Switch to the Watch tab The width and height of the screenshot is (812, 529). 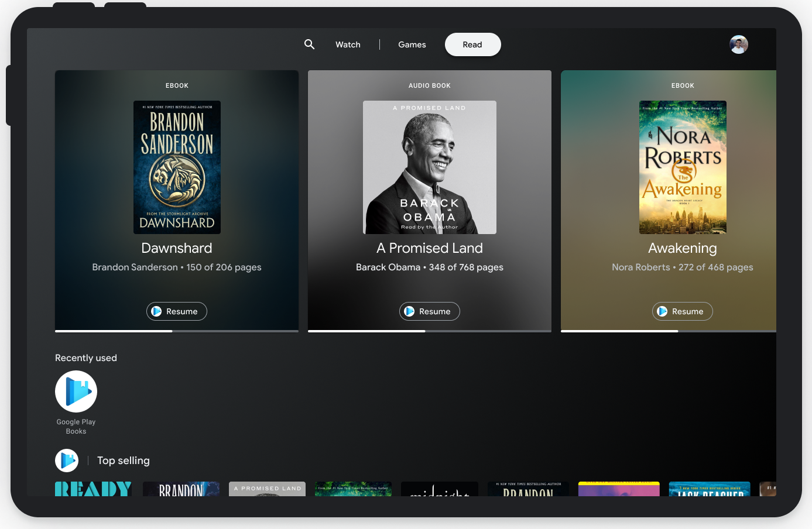[348, 44]
